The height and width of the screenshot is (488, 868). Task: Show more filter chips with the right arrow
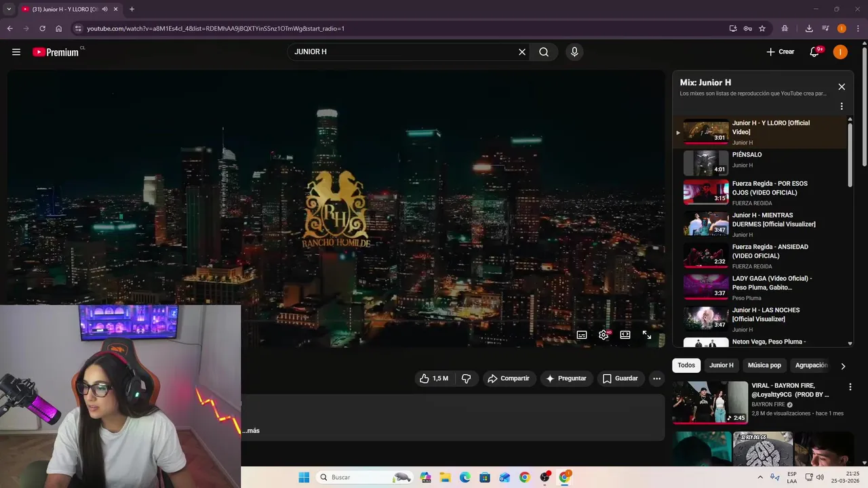coord(843,366)
